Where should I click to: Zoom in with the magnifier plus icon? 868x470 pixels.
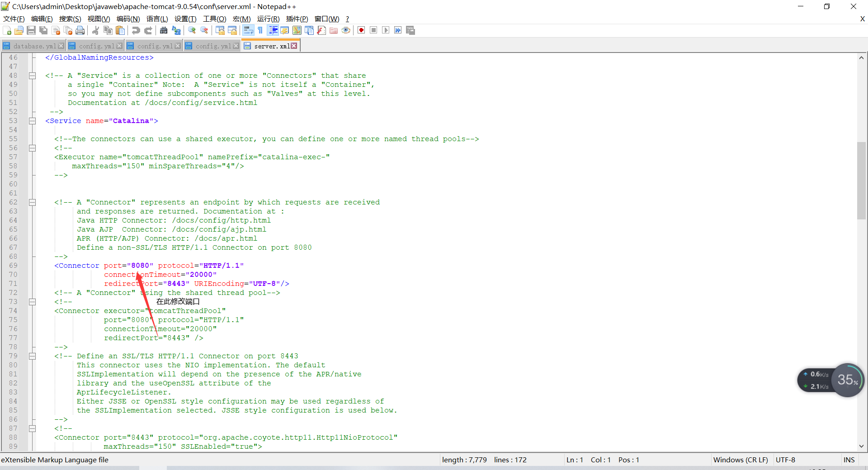[192, 30]
